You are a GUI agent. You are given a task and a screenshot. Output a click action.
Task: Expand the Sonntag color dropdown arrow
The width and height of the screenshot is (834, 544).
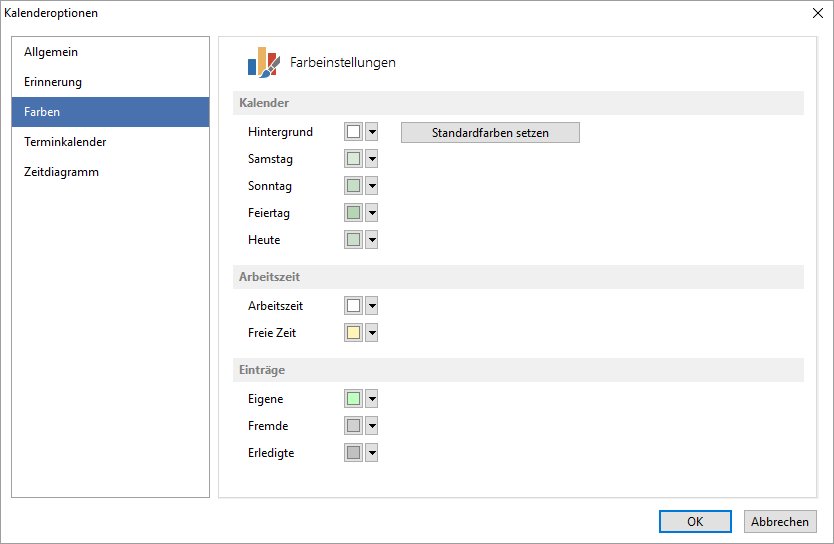pyautogui.click(x=372, y=186)
